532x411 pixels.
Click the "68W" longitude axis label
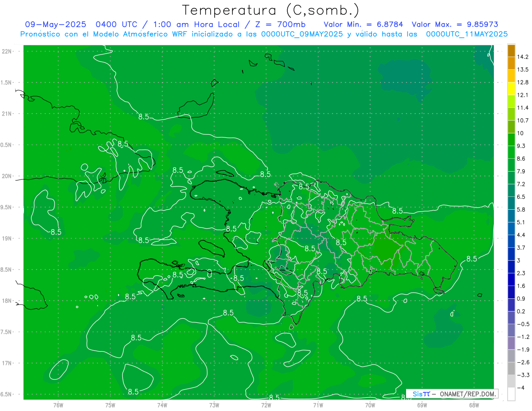(474, 405)
